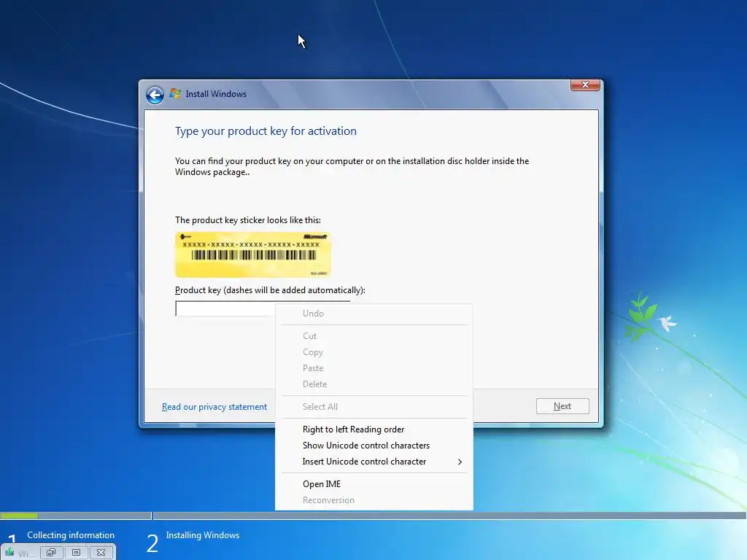This screenshot has width=747, height=560.
Task: Choose Delete from the context menu
Action: [374, 384]
